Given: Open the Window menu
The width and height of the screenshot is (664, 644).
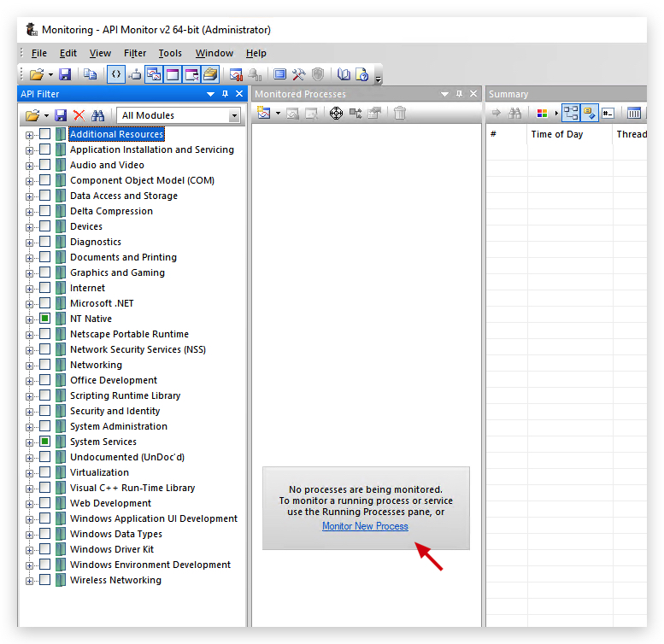Looking at the screenshot, I should point(214,53).
